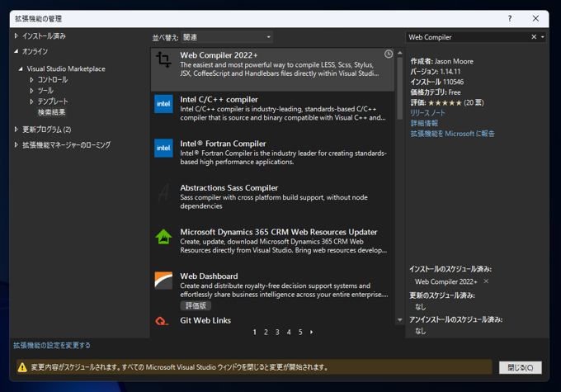Collapse the オンライン tree node
The height and width of the screenshot is (392, 561).
coord(16,51)
